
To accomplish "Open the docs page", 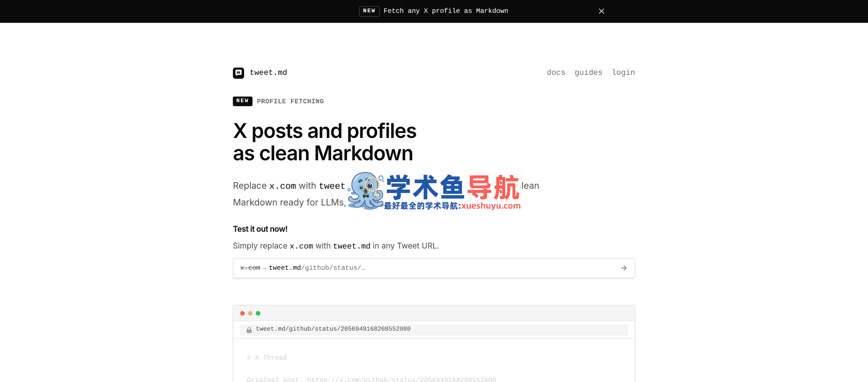I will click(x=556, y=73).
